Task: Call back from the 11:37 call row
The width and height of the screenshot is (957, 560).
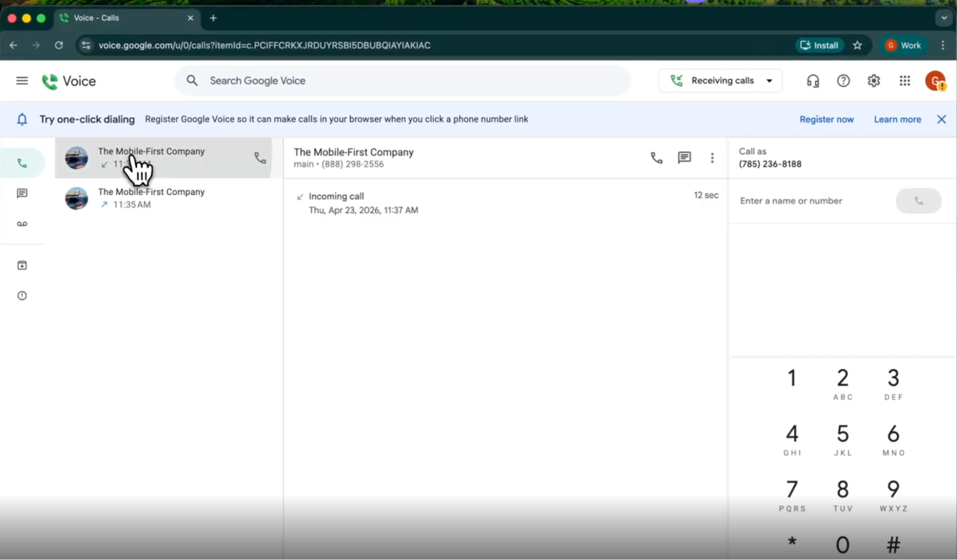Action: pos(260,158)
